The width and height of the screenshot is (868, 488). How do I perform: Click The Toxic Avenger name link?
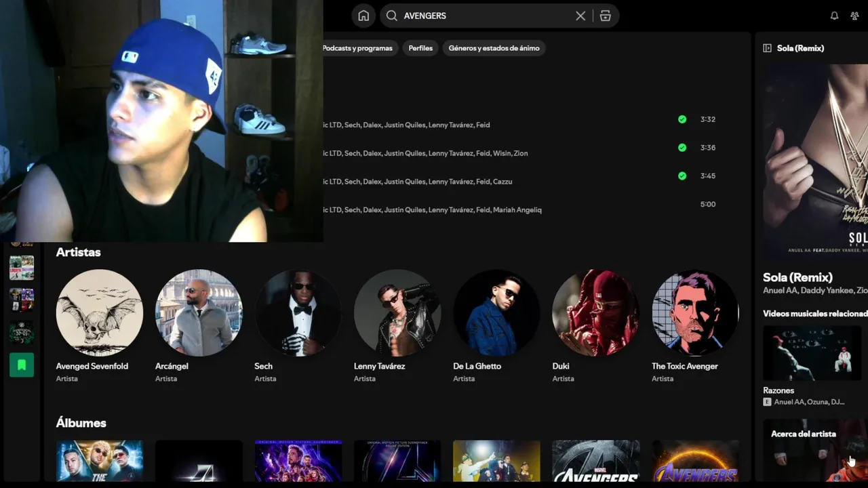coord(684,366)
